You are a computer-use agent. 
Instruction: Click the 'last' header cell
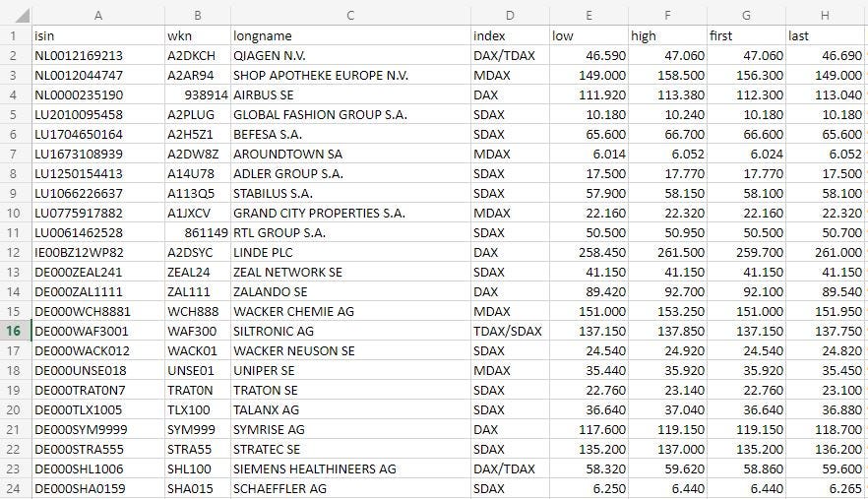coord(825,35)
